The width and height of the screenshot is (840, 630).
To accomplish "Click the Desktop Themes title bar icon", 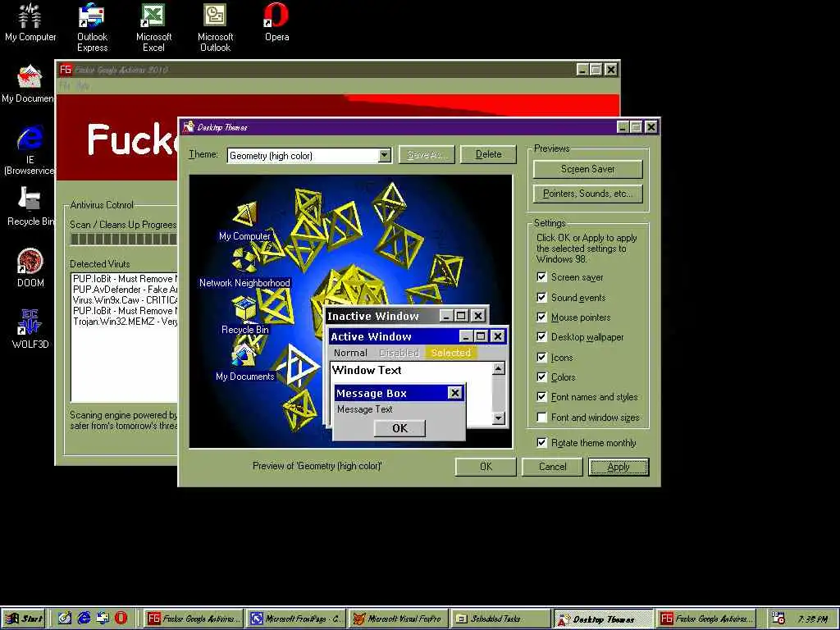I will coord(188,127).
